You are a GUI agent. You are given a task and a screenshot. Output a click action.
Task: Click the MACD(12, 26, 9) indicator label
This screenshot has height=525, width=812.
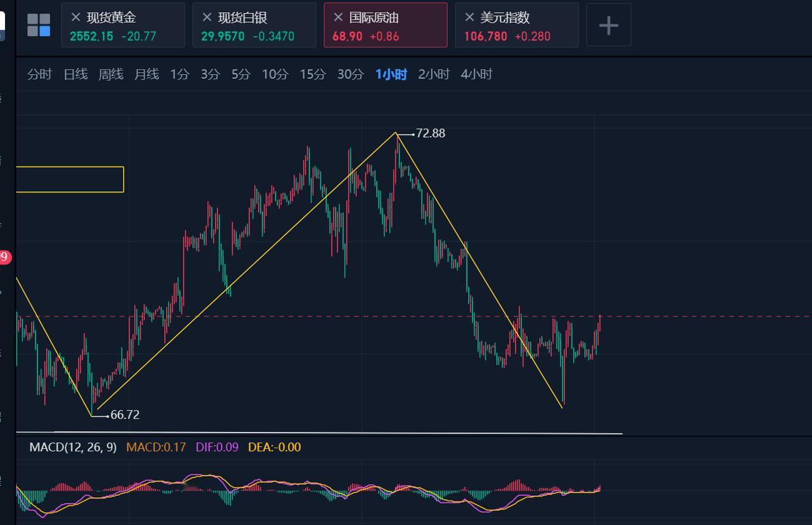point(73,447)
